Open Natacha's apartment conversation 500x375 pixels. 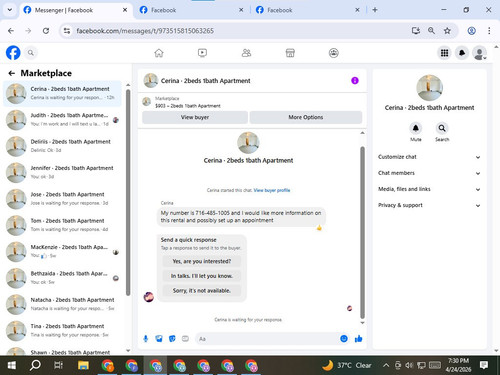pos(63,304)
